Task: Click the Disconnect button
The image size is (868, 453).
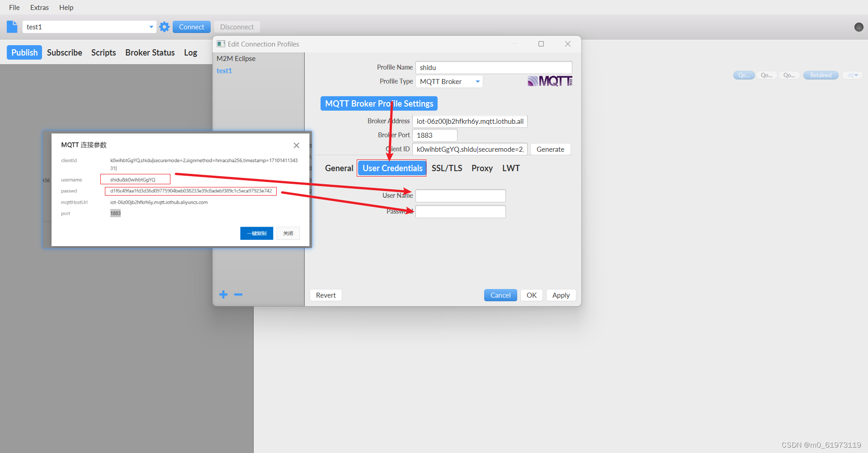Action: (237, 27)
